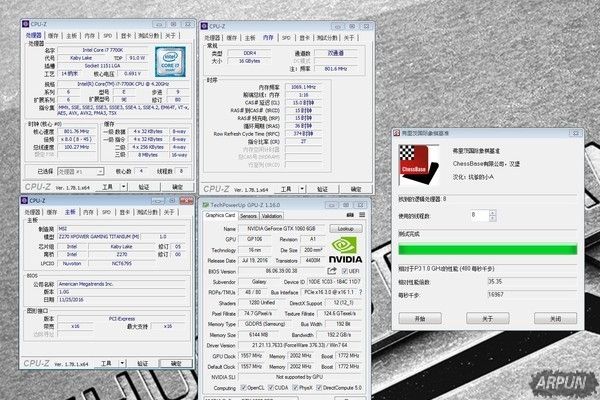Click the green benchmark progress bar
Viewport: 600px width, 400px height.
click(488, 250)
